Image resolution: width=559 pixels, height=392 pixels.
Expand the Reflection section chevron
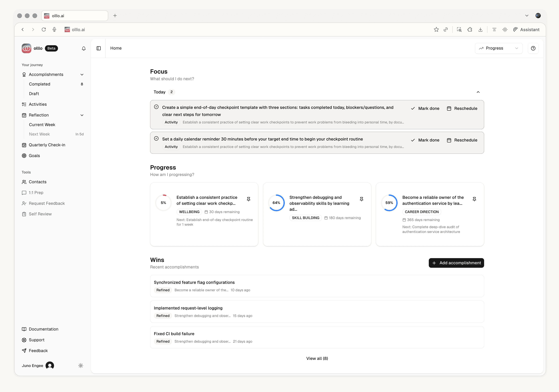82,115
